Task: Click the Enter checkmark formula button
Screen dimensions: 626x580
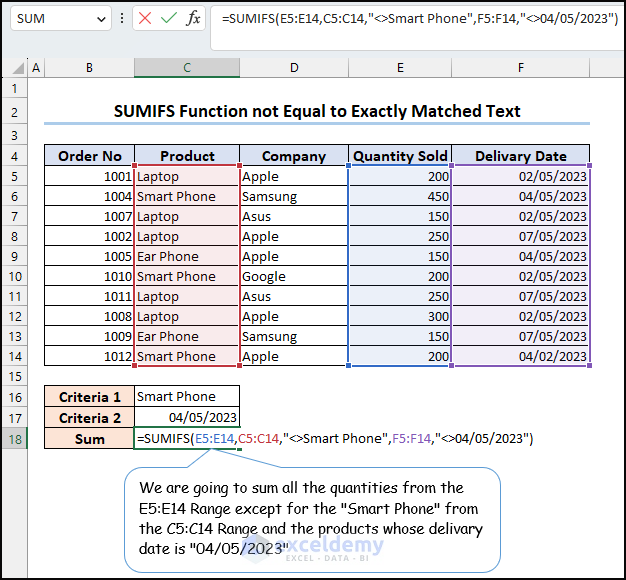Action: tap(169, 19)
